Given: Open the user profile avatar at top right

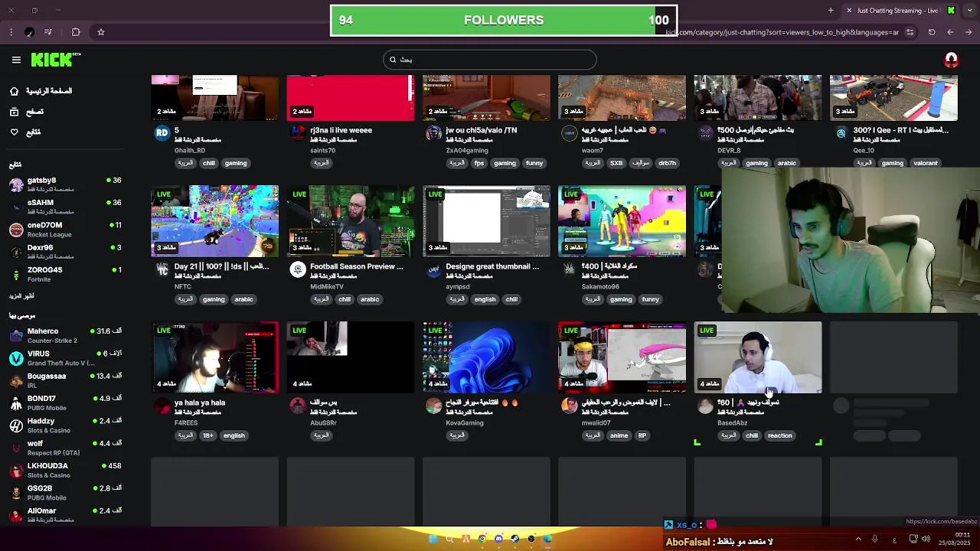Looking at the screenshot, I should [x=951, y=60].
